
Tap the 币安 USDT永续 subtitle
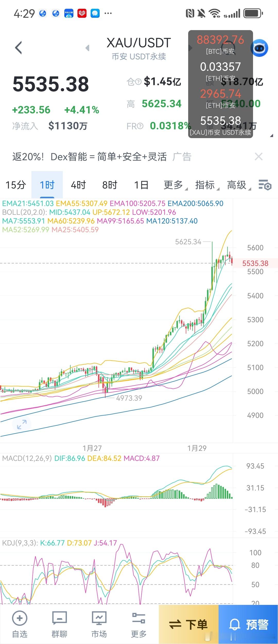pos(139,57)
